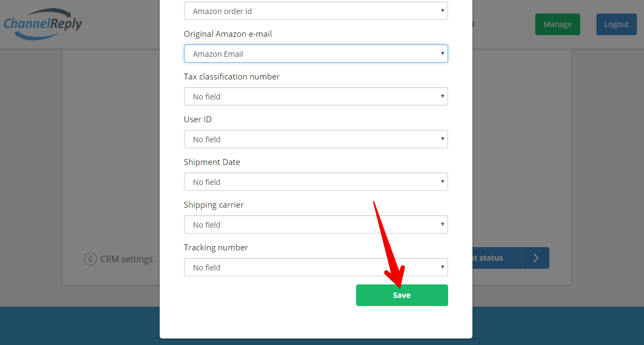Expand the User ID field dropdown
644x345 pixels.
click(316, 139)
